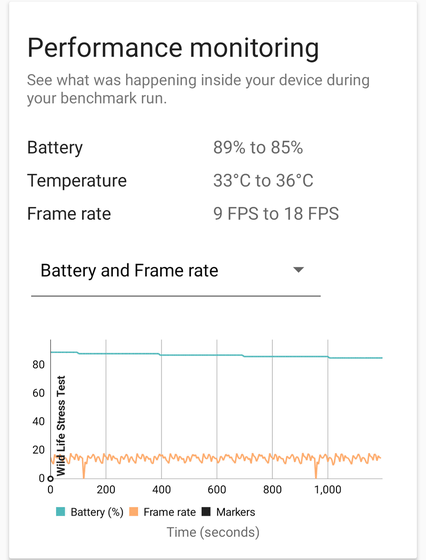Click the Frame rate 9 FPS to 18 FPS value
Screen dimensions: 426x560
point(276,214)
